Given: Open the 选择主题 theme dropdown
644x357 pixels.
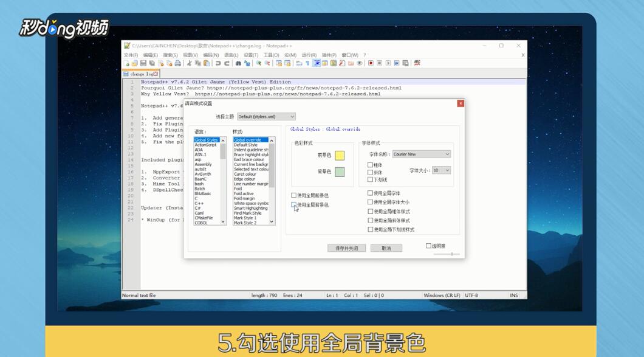Looking at the screenshot, I should click(x=266, y=117).
